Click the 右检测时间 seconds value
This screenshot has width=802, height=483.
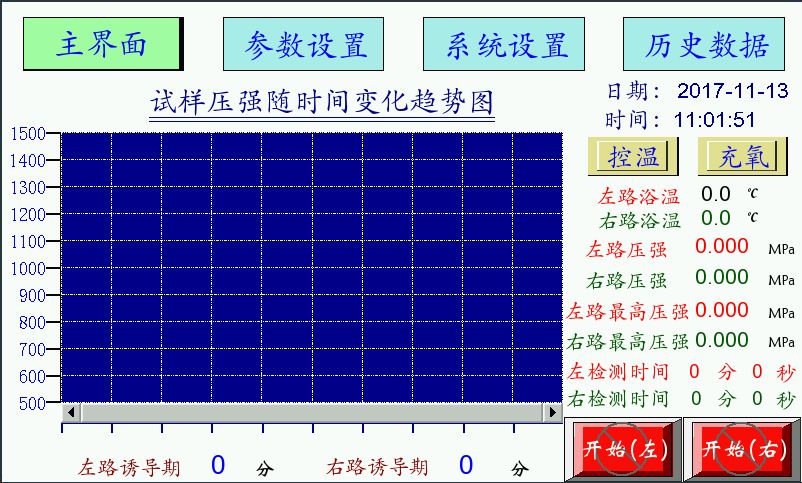tap(757, 398)
